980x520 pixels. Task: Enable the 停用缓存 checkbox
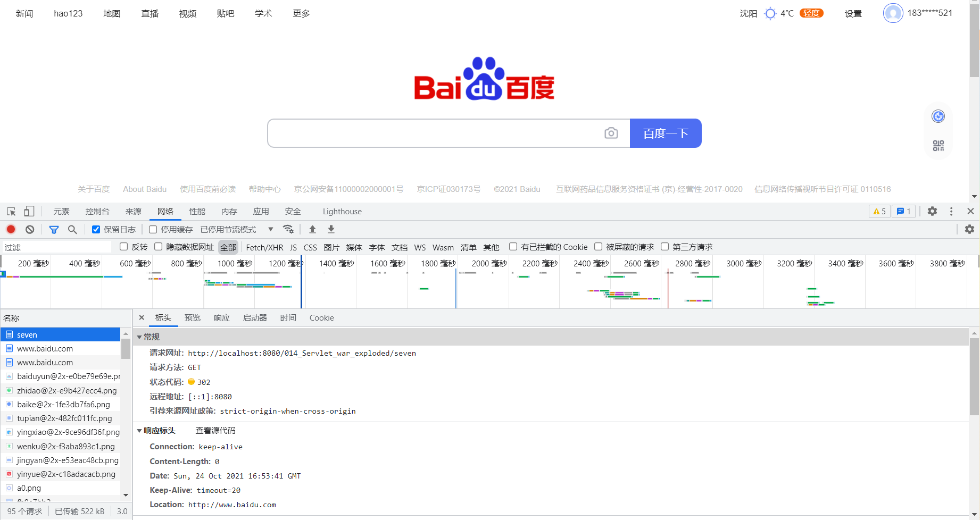(153, 229)
